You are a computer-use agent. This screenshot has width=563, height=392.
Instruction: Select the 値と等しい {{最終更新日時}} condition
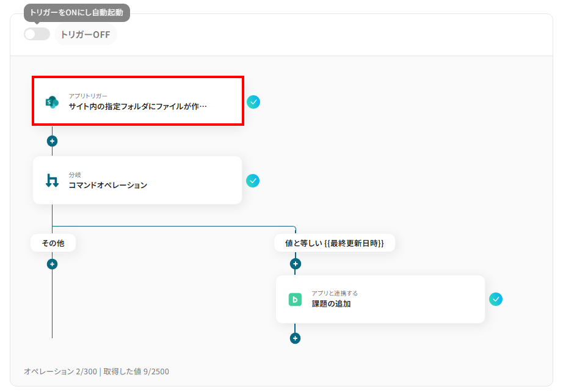click(x=335, y=243)
